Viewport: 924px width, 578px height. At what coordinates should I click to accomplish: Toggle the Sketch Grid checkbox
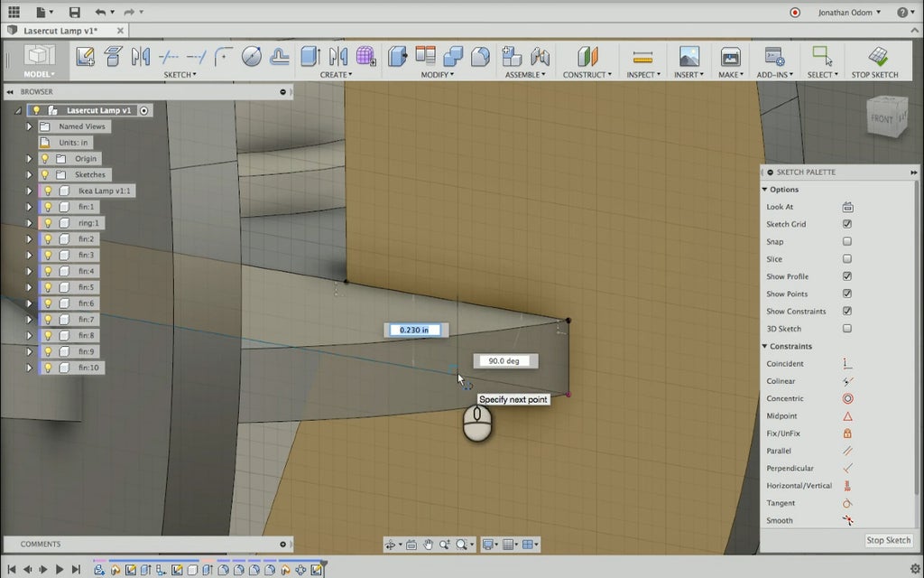[x=846, y=224]
